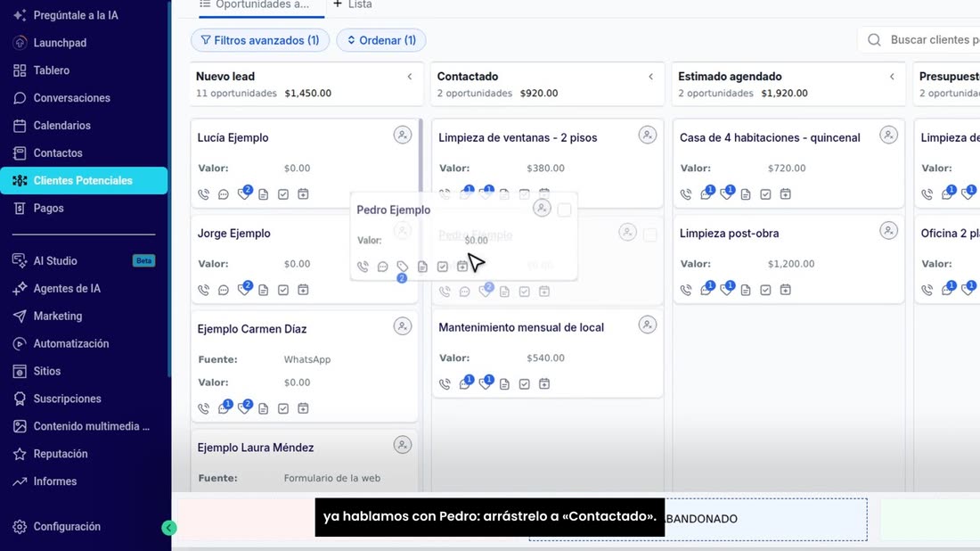The height and width of the screenshot is (551, 980).
Task: Click the calendar icon on Lucía Ejemplo card
Action: tap(303, 194)
